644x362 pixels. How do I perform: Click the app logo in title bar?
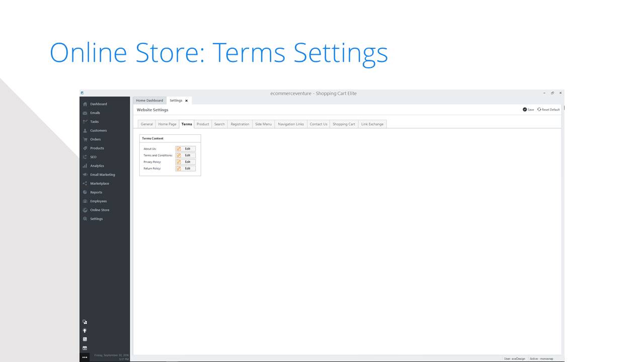click(x=82, y=93)
